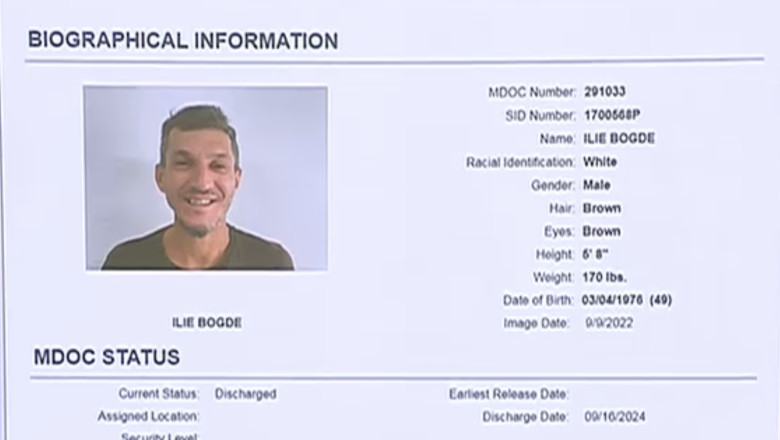Click the Current Status value Discharged
Screen dimensions: 780x440
click(x=245, y=394)
